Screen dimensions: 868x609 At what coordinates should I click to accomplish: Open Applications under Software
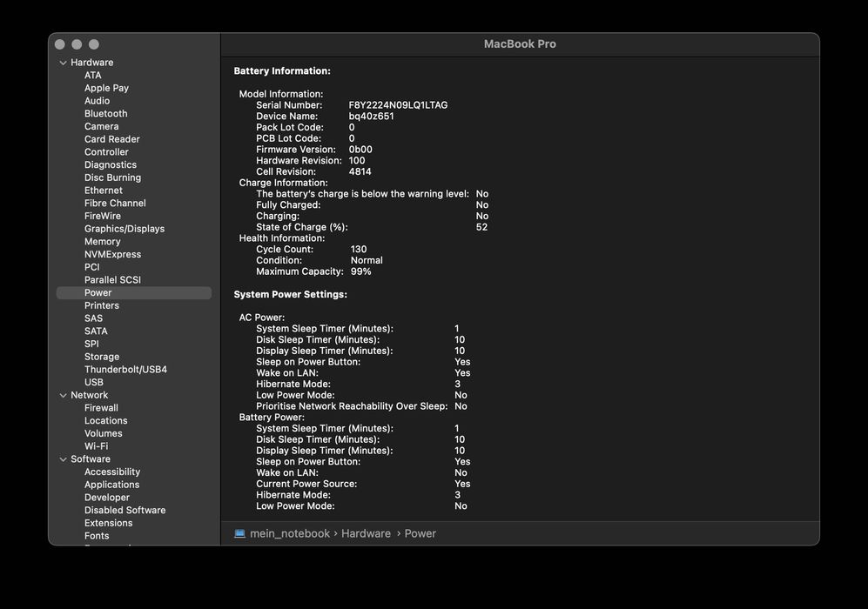[111, 485]
